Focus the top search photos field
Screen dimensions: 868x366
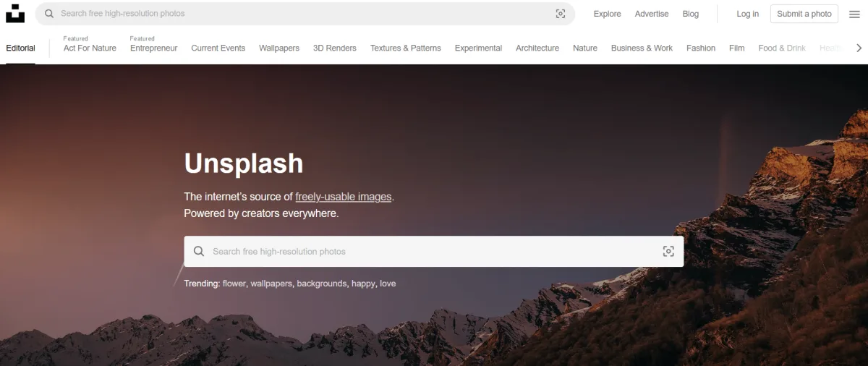pos(305,14)
